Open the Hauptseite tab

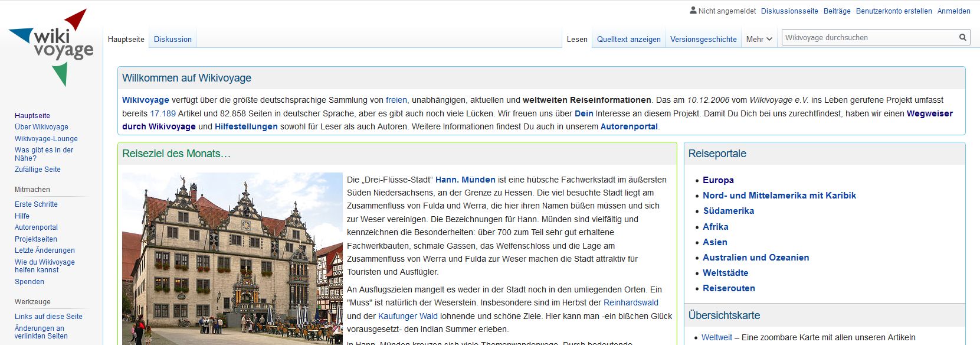click(x=126, y=39)
